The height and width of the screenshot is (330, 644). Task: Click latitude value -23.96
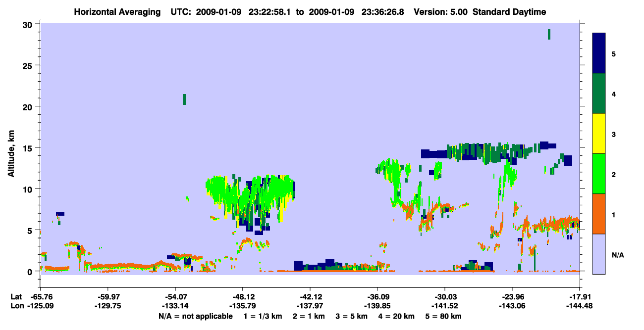pyautogui.click(x=512, y=297)
